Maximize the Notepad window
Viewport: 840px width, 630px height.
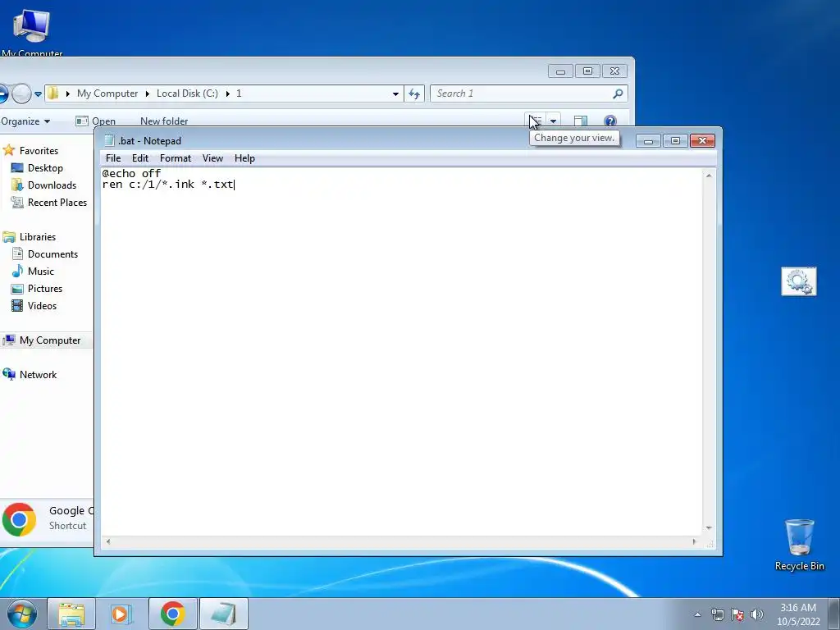point(675,141)
